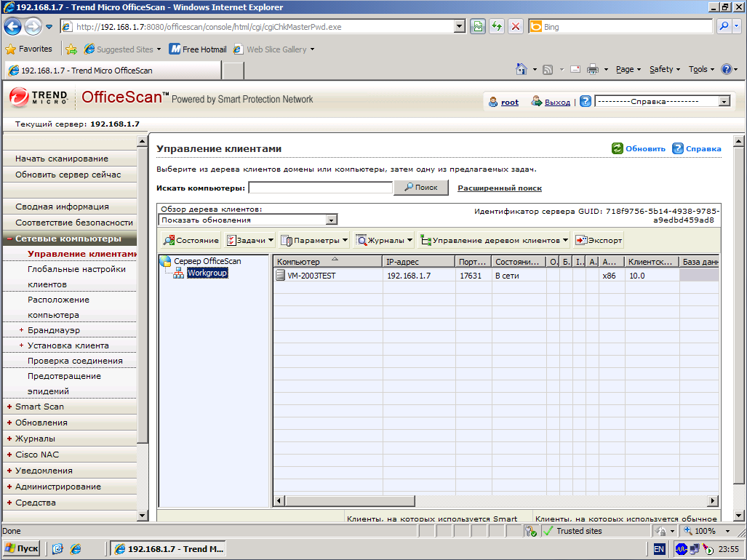Open the Задачи toolbar dropdown
747x560 pixels.
pyautogui.click(x=250, y=241)
